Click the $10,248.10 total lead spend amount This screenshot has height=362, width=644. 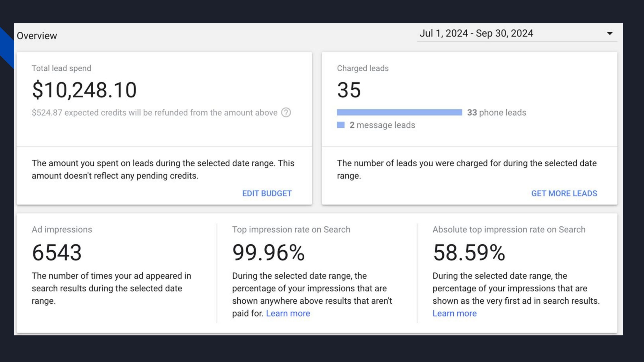(84, 90)
